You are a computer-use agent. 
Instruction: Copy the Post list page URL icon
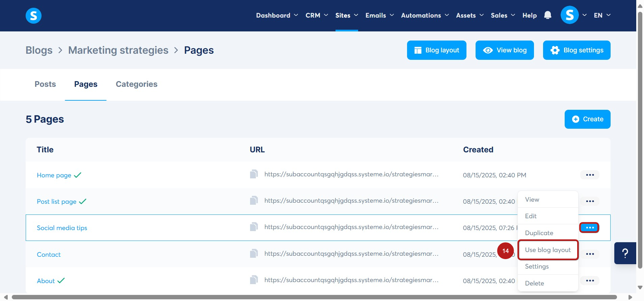pos(254,200)
